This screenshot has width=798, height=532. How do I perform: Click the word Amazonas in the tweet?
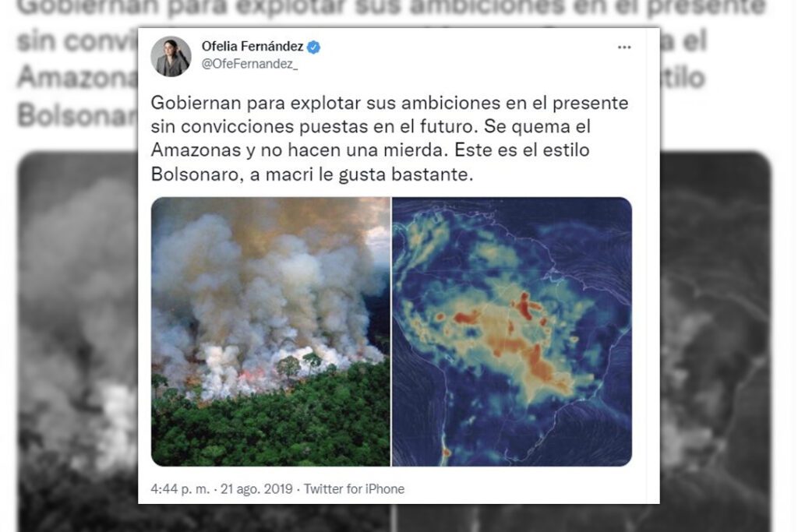pyautogui.click(x=196, y=150)
